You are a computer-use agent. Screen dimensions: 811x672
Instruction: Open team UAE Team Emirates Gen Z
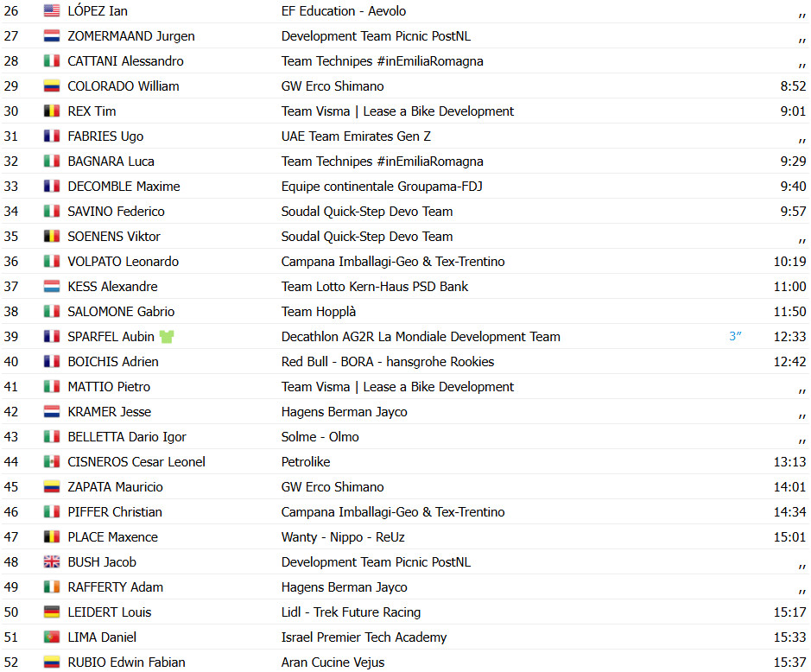356,136
